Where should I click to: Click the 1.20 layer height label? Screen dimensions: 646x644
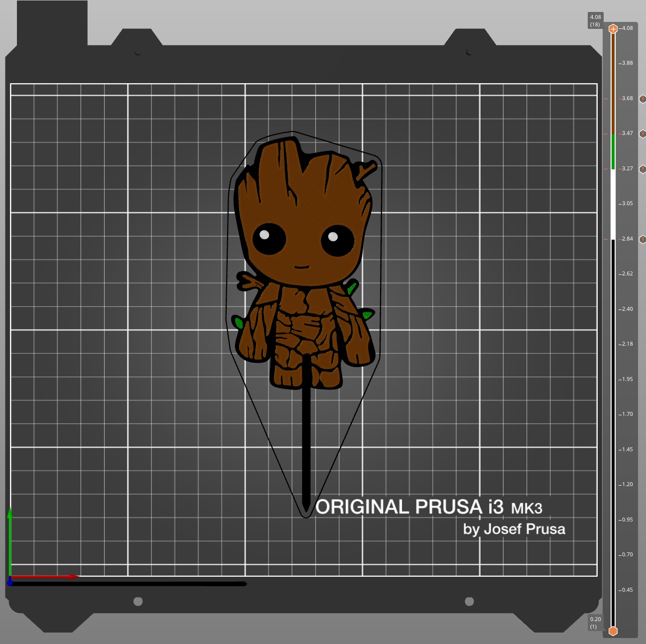627,485
